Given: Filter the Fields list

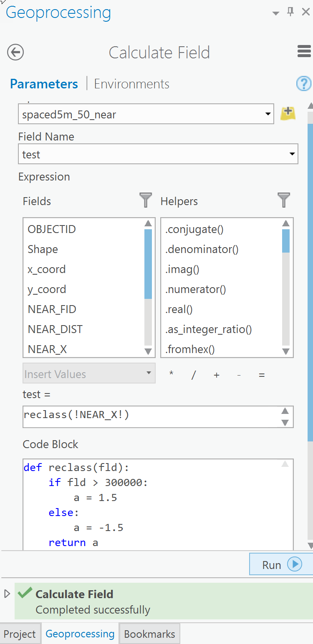Looking at the screenshot, I should tap(145, 200).
